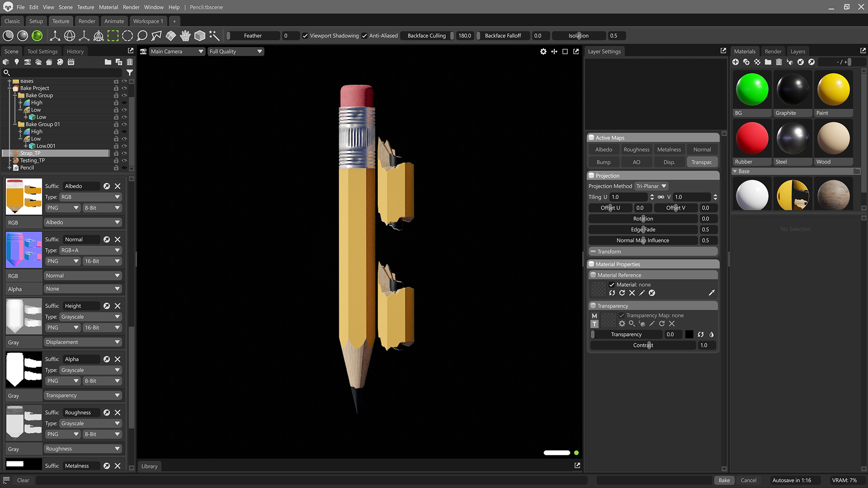Image resolution: width=868 pixels, height=488 pixels.
Task: Open the Texture menu
Action: pos(85,7)
